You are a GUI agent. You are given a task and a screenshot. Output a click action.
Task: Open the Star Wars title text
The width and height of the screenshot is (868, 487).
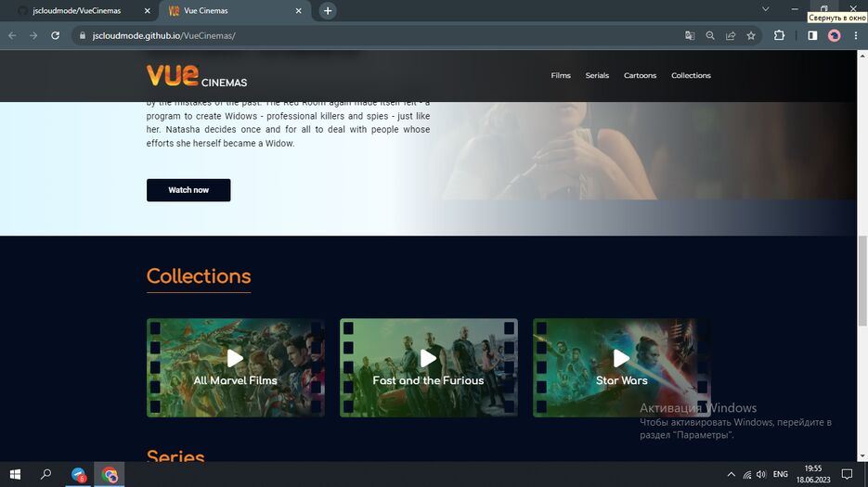click(x=622, y=380)
